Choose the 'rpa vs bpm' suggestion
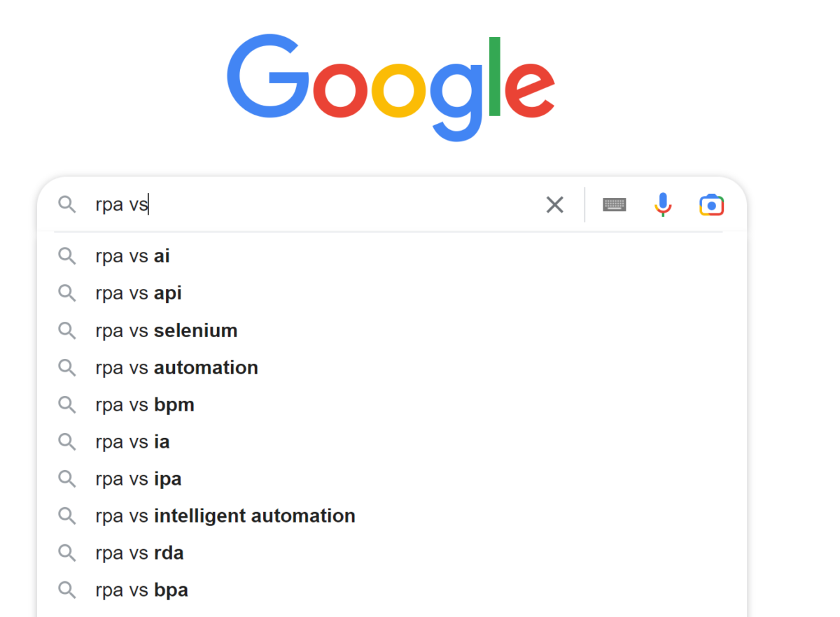This screenshot has width=840, height=617. [145, 404]
